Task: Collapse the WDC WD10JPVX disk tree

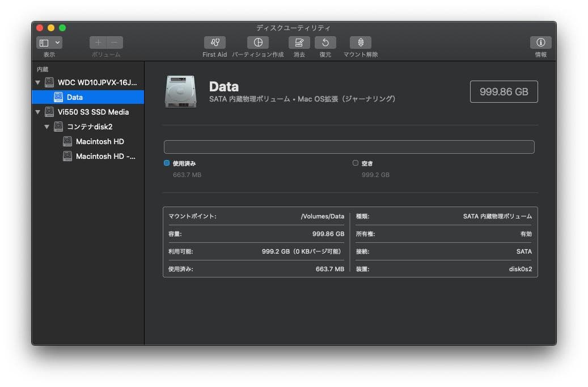Action: (x=37, y=82)
